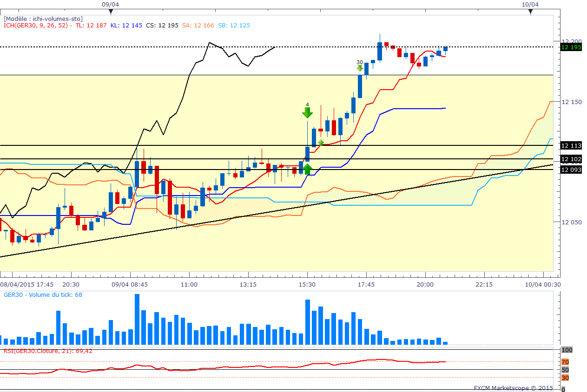Image resolution: width=587 pixels, height=392 pixels.
Task: Click the RSI(GER30.Cloture, 21) indicator label
Action: pyautogui.click(x=48, y=351)
